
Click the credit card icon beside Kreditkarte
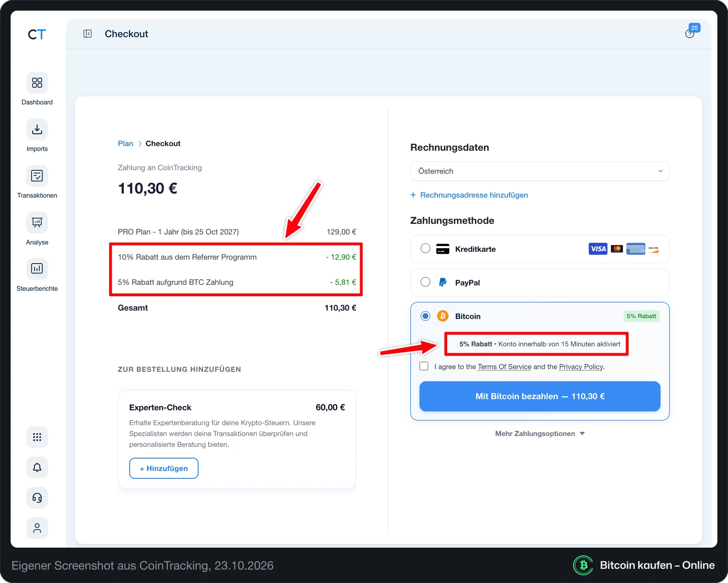coord(443,249)
